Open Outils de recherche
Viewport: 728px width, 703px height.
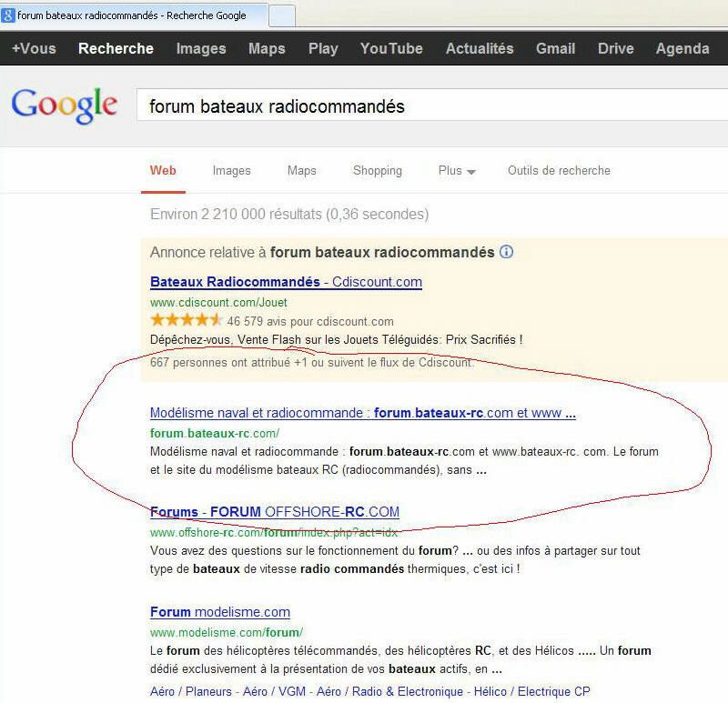pos(559,171)
